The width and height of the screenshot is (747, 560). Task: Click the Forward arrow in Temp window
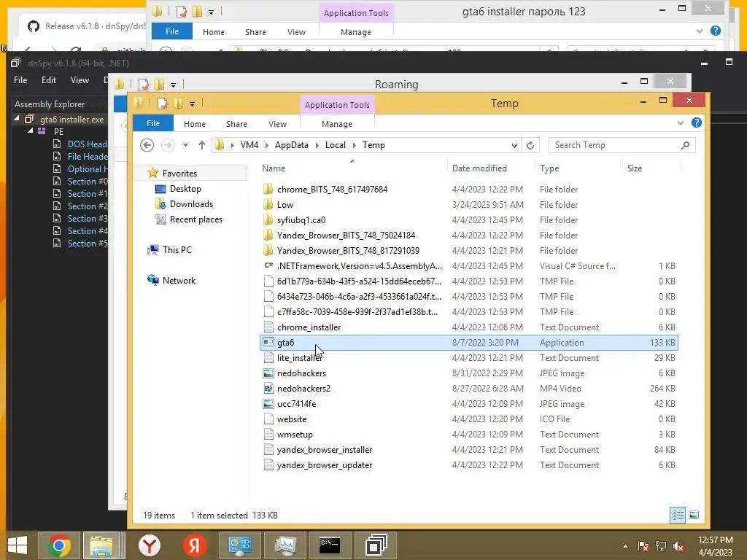click(x=167, y=145)
